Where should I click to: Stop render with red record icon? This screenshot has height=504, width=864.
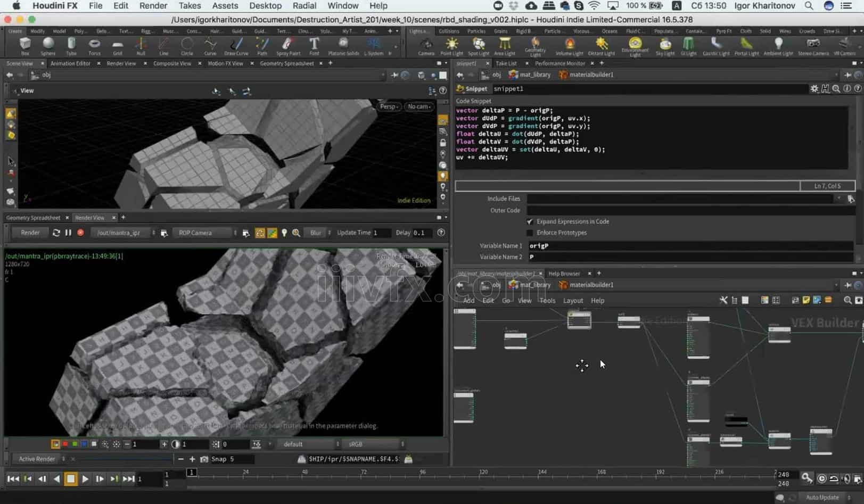(80, 233)
